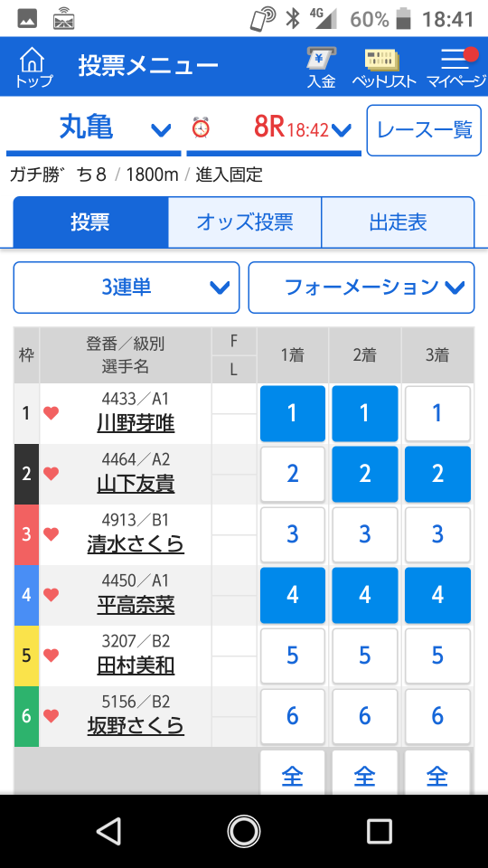
Task: Tap the heart icon next to 川野芽唯
Action: [x=51, y=413]
